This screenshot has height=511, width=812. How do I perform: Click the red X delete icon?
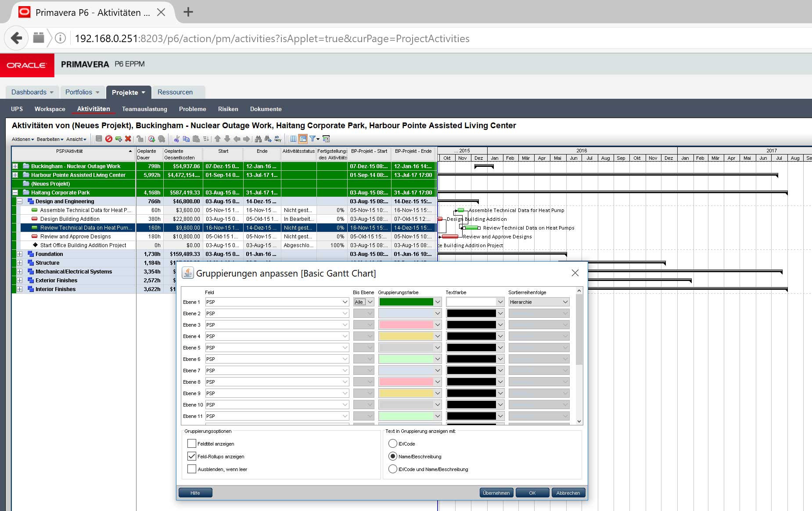128,139
